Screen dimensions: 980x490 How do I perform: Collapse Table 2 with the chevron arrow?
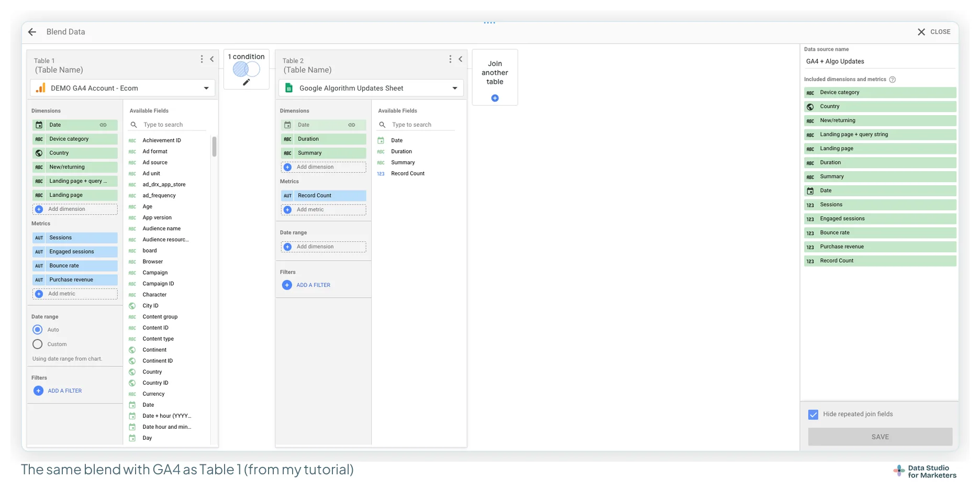pyautogui.click(x=461, y=59)
